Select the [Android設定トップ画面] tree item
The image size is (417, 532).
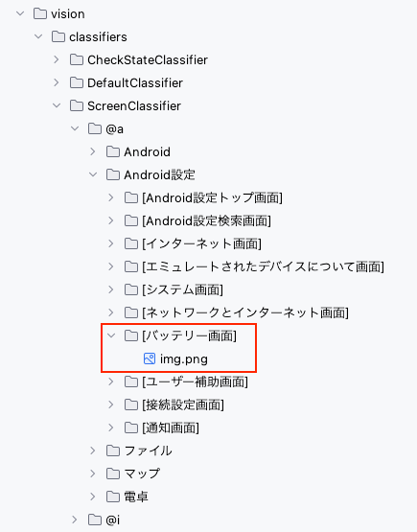click(203, 197)
